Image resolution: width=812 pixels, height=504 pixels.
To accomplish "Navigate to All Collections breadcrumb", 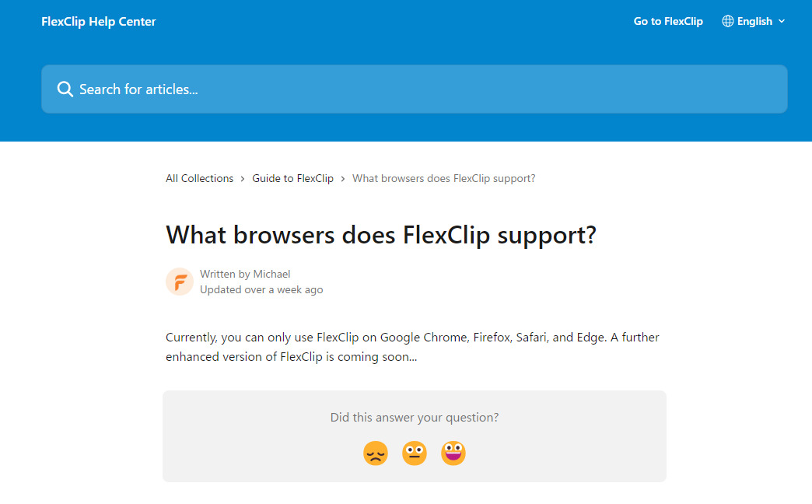I will point(199,178).
